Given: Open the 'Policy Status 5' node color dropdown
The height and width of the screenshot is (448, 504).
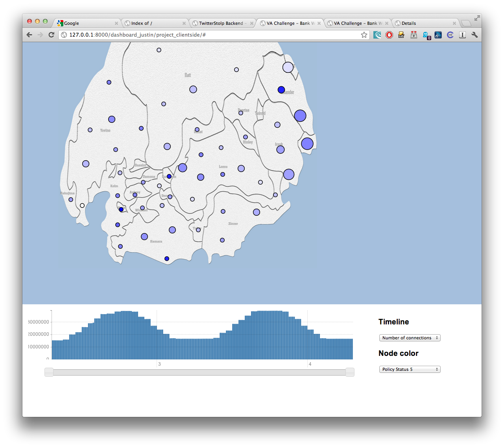Looking at the screenshot, I should [410, 369].
